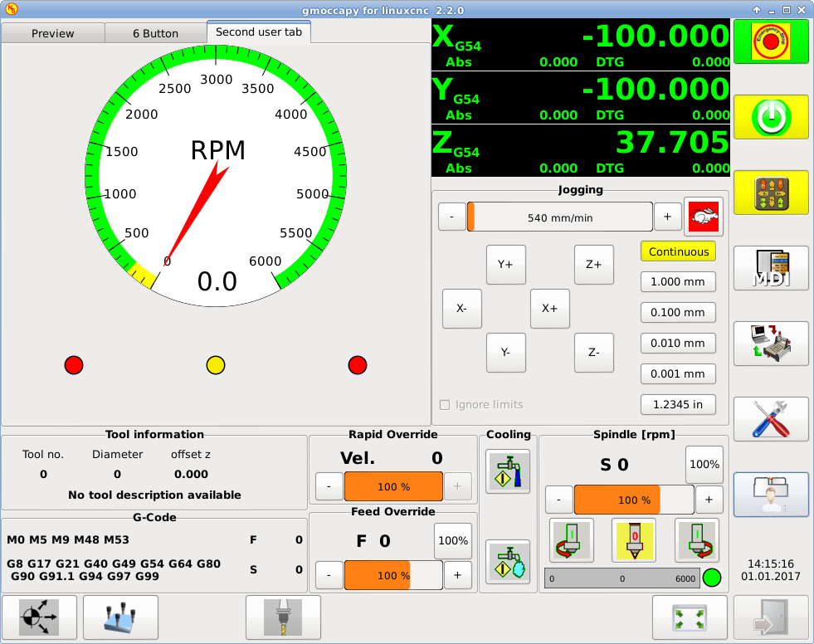Select the 0.100 mm jog increment
This screenshot has width=814, height=644.
coord(678,313)
